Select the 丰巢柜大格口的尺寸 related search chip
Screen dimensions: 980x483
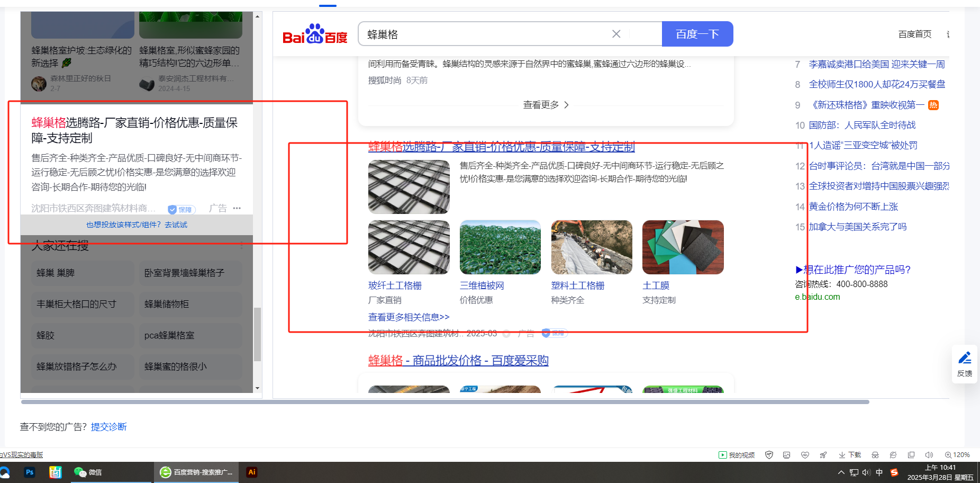coord(83,304)
